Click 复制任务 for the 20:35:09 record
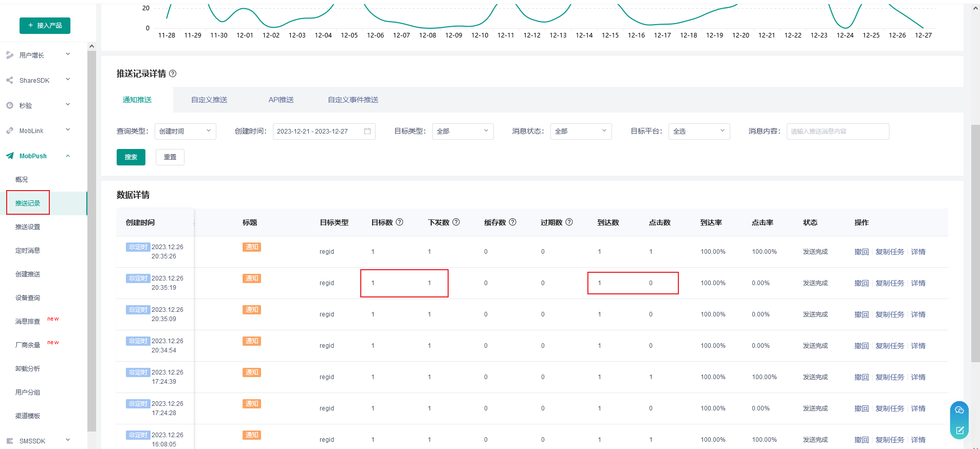This screenshot has height=449, width=980. click(890, 314)
